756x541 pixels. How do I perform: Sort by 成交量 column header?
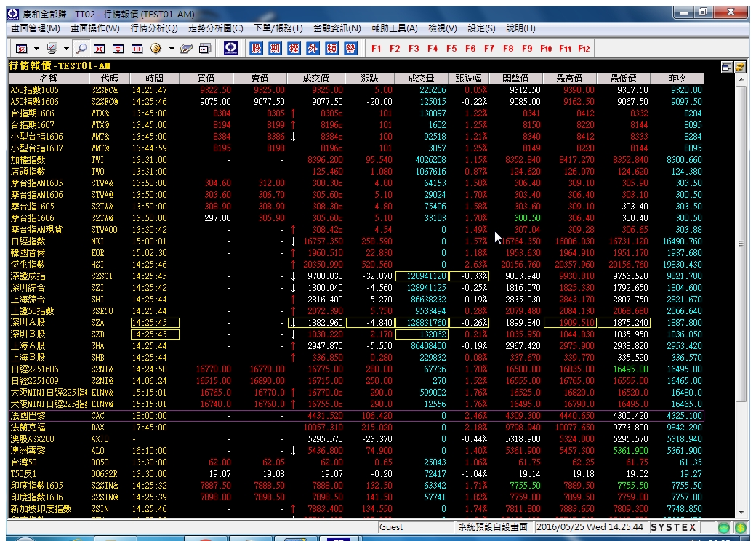[x=421, y=78]
